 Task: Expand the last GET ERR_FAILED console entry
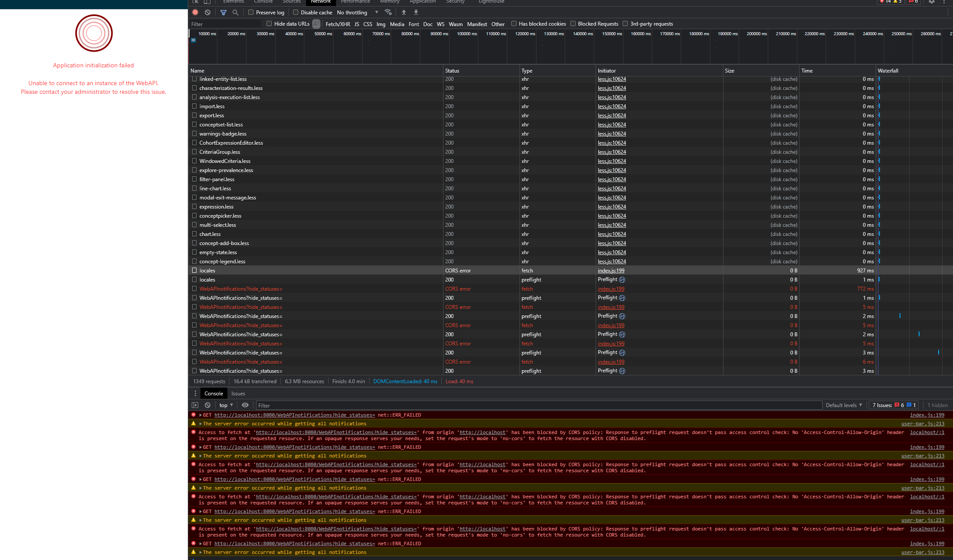tap(200, 543)
